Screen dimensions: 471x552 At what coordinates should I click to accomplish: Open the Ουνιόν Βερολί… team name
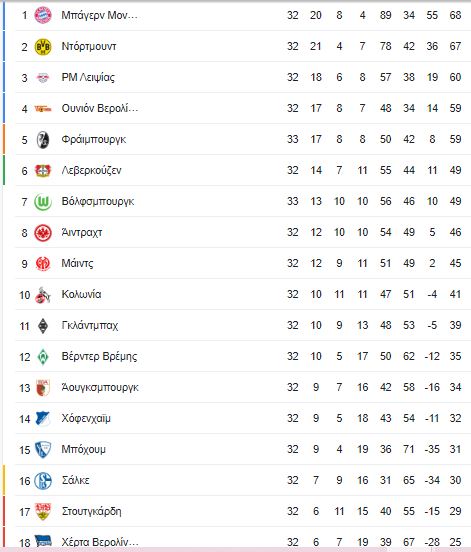100,108
